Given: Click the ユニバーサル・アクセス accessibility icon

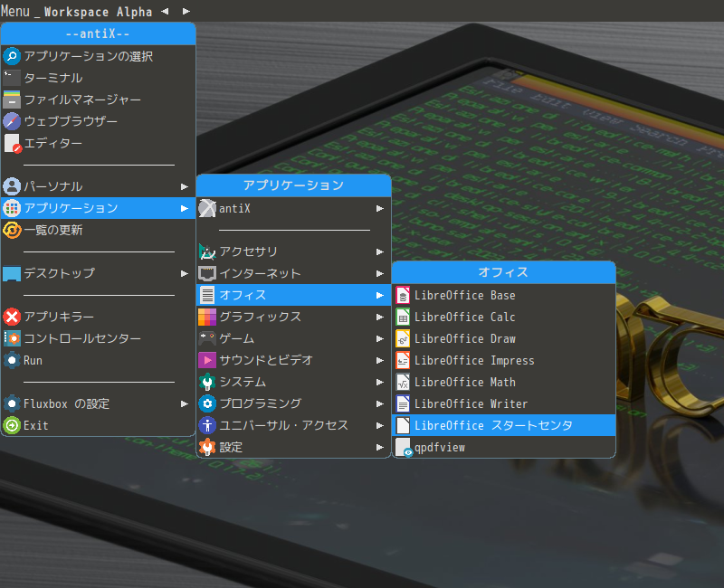Looking at the screenshot, I should [207, 425].
